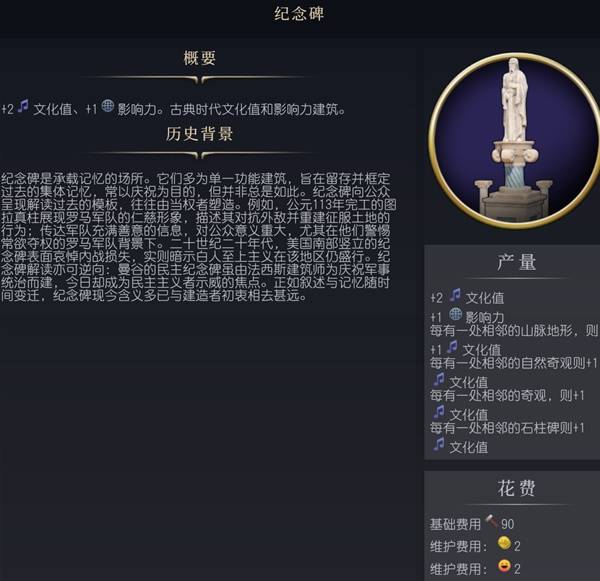Click the line 每有一处相邻的石柱碑则+1

[507, 428]
